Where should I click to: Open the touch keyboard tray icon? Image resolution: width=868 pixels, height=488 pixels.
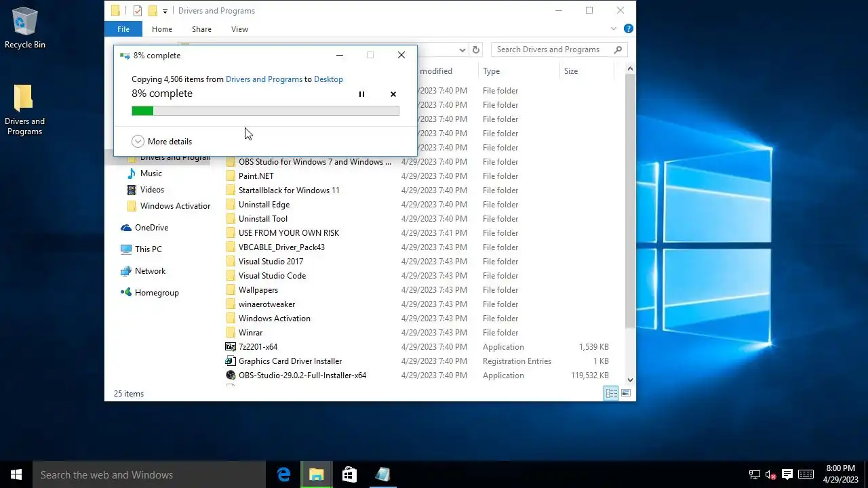click(x=806, y=474)
